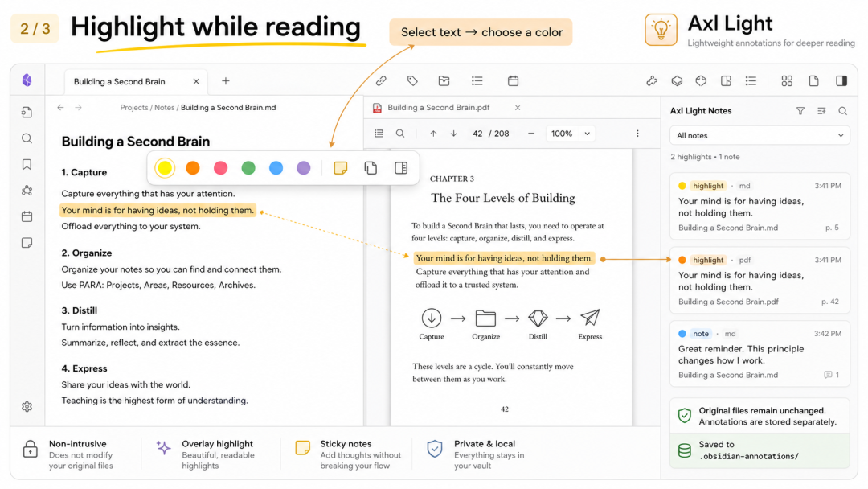Navigate forward with the right arrow
Viewport: 868px width, 489px height.
tap(79, 108)
